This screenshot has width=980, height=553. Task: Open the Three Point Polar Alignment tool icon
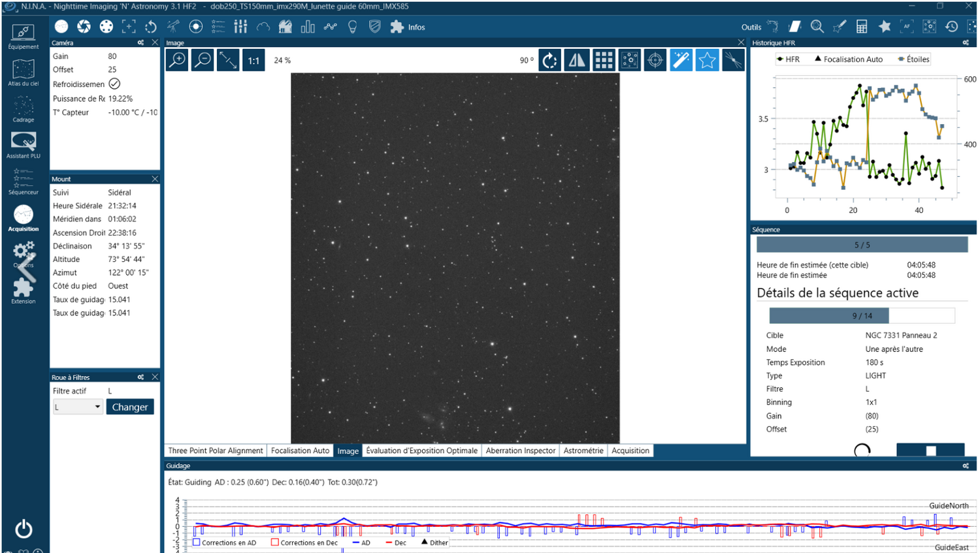click(772, 27)
